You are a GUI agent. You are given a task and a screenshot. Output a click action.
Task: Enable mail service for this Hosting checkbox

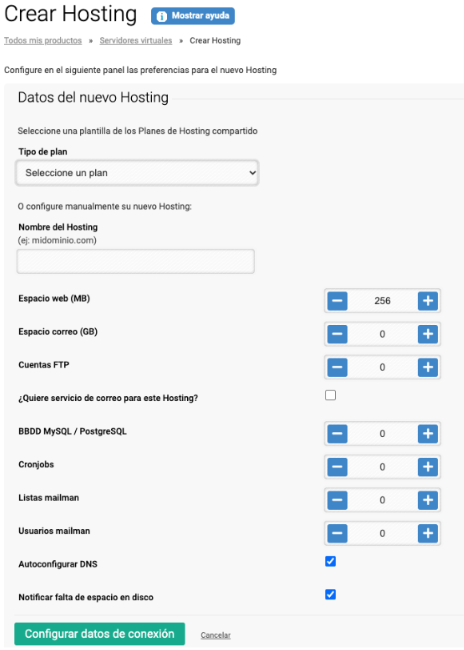(x=330, y=395)
